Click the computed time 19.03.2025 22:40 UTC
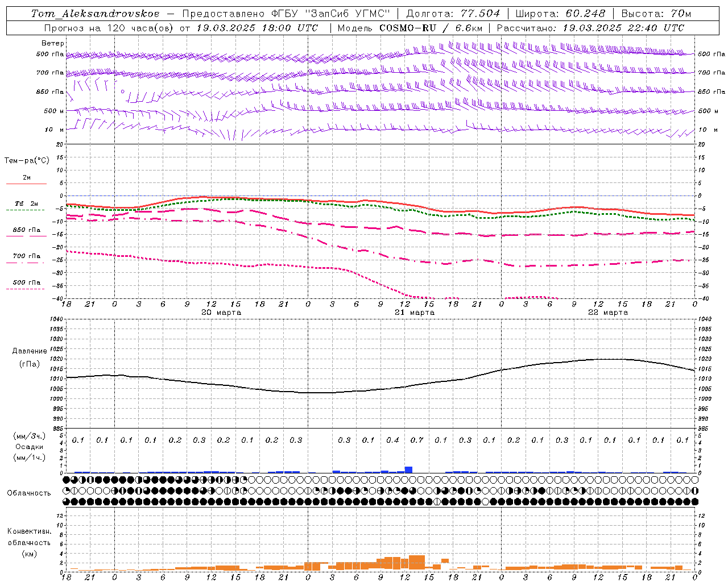 coord(624,28)
